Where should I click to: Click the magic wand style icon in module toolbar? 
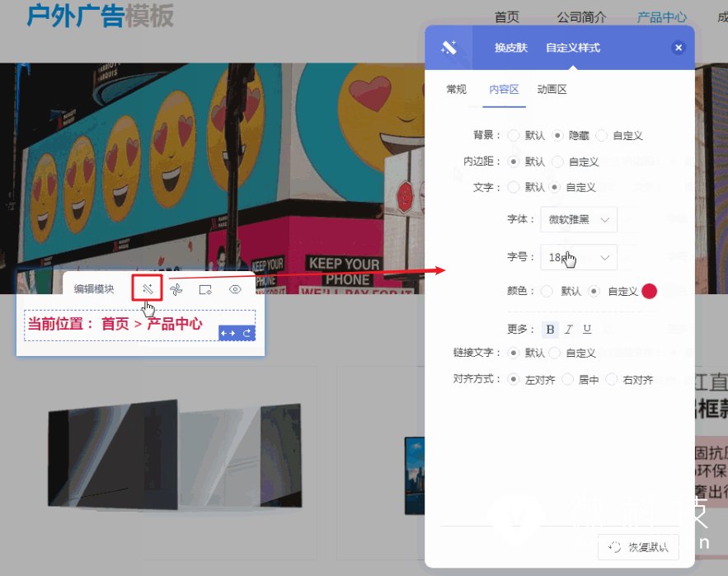click(148, 289)
